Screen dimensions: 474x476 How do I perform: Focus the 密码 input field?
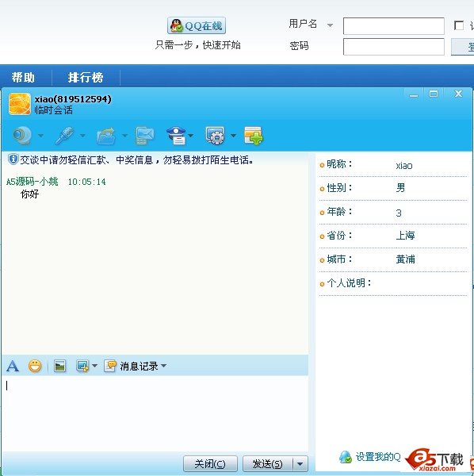(x=394, y=47)
